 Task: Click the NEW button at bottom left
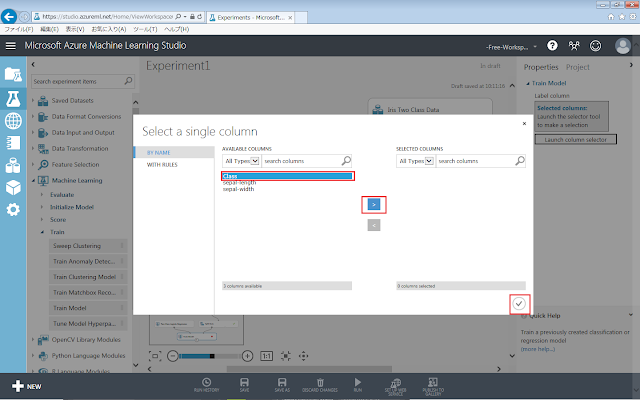26,386
